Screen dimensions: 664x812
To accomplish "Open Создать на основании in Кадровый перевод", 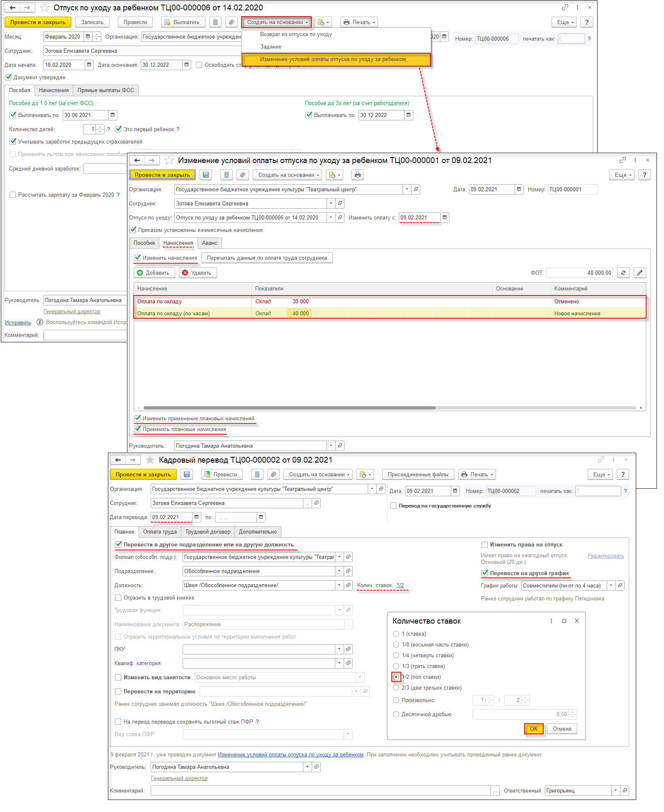I will pyautogui.click(x=319, y=474).
